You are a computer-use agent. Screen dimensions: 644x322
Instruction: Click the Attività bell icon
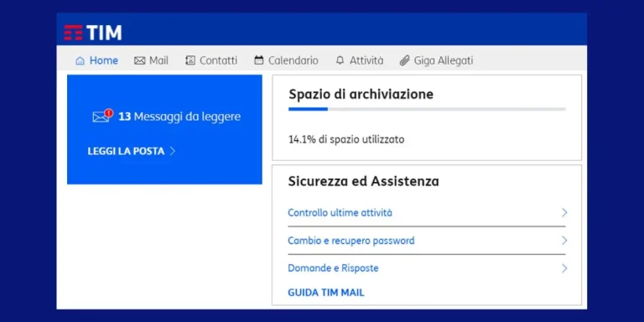point(340,60)
